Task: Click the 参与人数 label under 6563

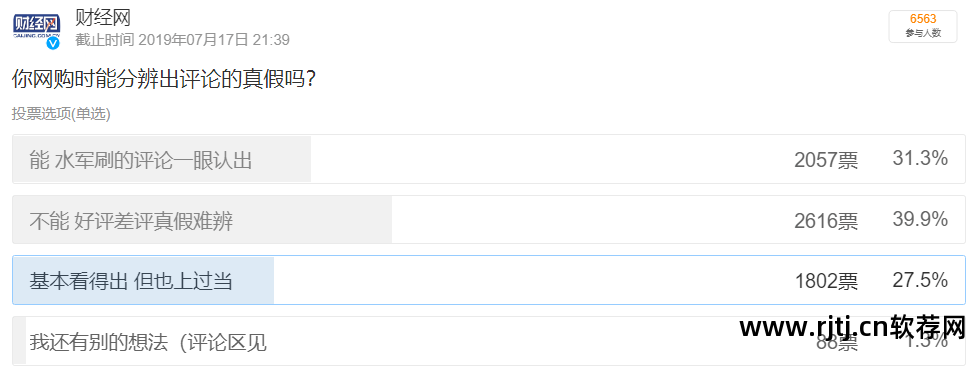Action: click(923, 34)
